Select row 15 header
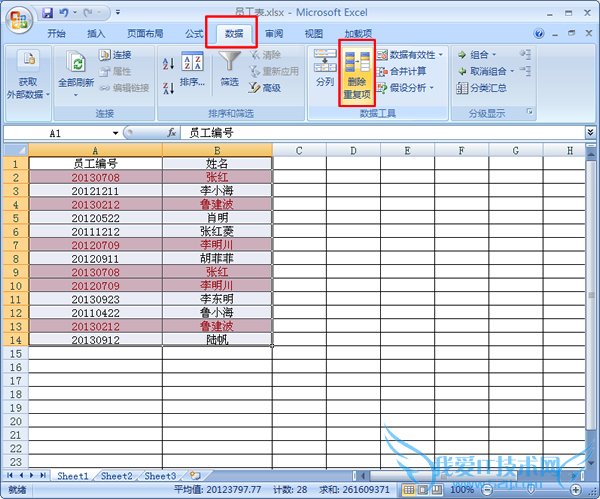Viewport: 600px width, 499px height. [16, 354]
